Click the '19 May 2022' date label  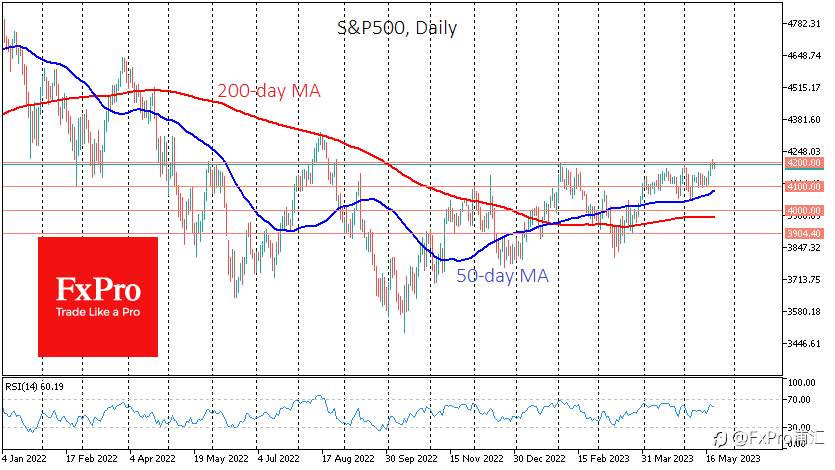[221, 458]
